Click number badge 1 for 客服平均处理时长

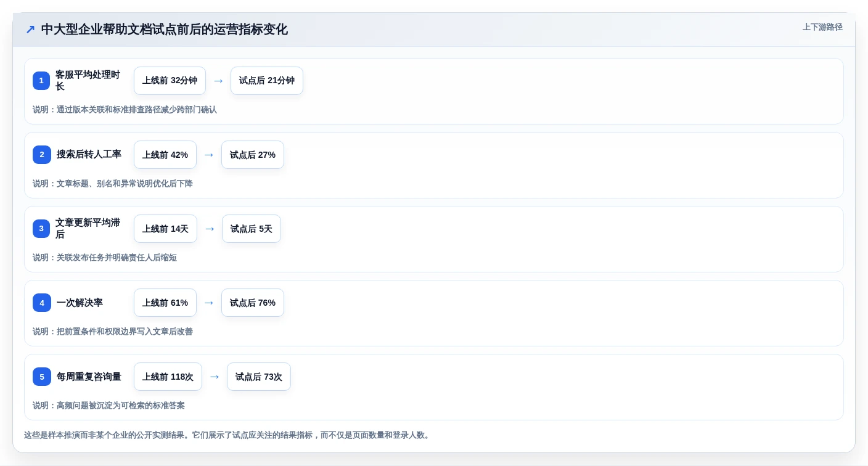(x=41, y=81)
